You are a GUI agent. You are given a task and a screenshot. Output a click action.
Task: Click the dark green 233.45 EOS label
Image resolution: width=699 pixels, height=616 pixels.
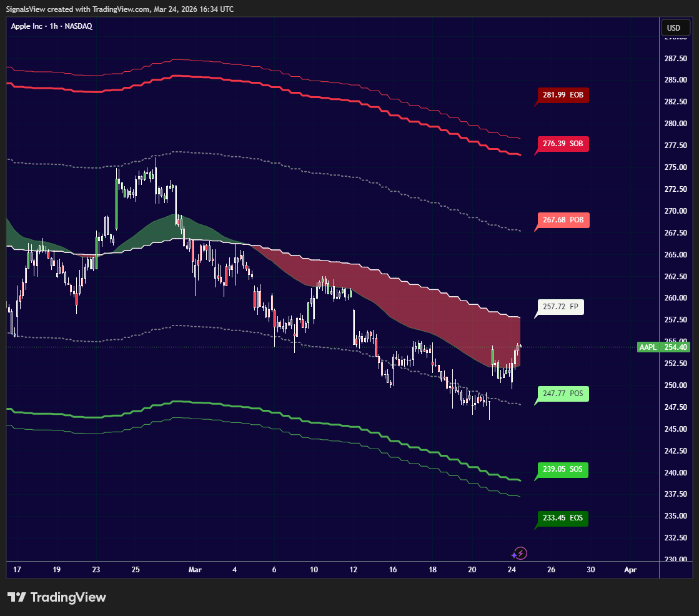coord(562,518)
